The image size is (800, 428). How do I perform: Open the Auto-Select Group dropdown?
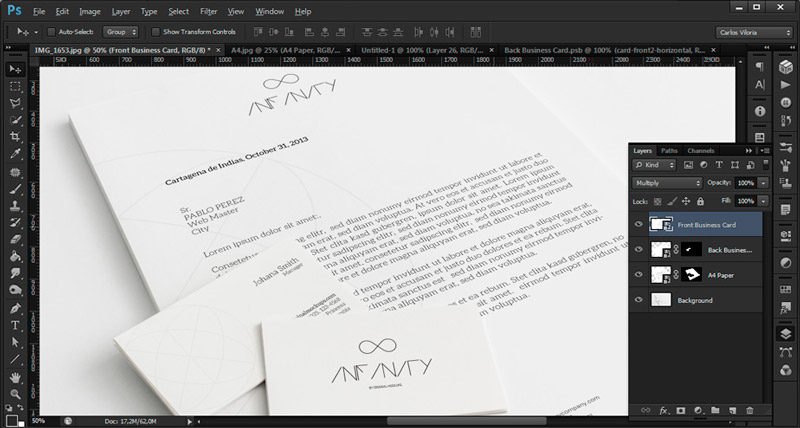[120, 32]
